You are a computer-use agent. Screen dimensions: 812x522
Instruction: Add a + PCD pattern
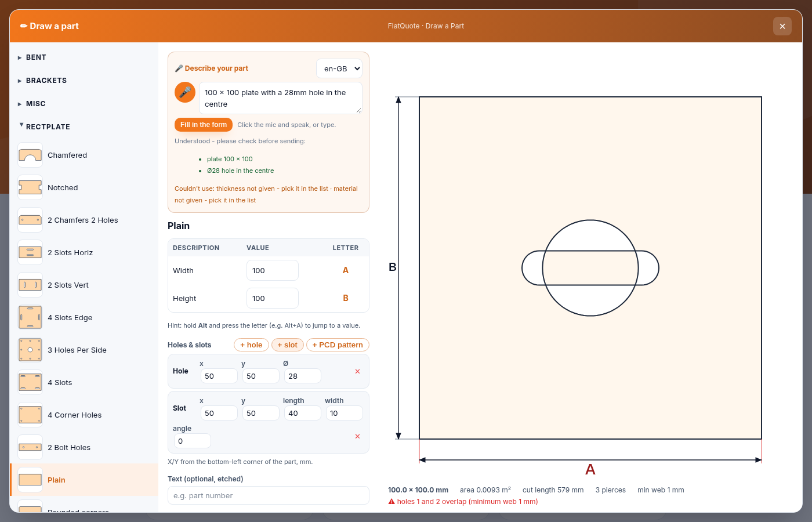338,345
